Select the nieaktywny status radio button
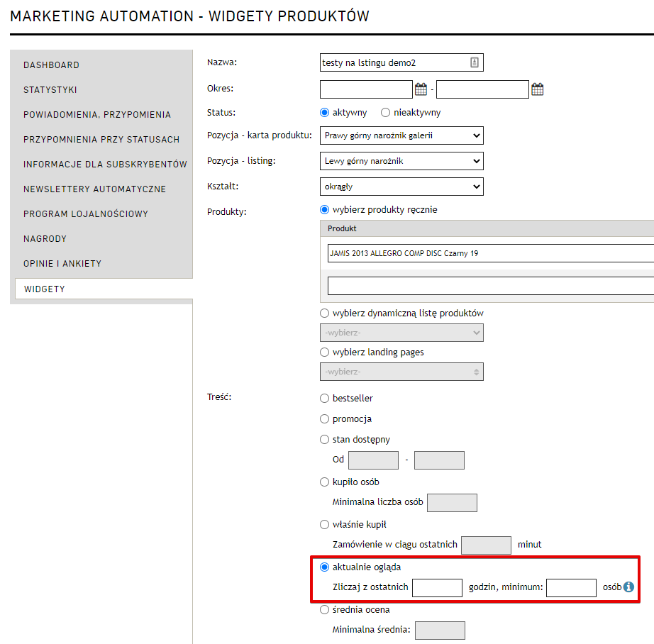 point(386,112)
